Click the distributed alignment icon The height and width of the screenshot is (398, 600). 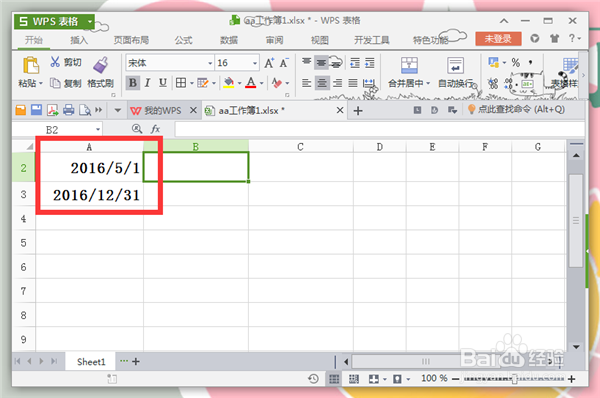pos(368,83)
